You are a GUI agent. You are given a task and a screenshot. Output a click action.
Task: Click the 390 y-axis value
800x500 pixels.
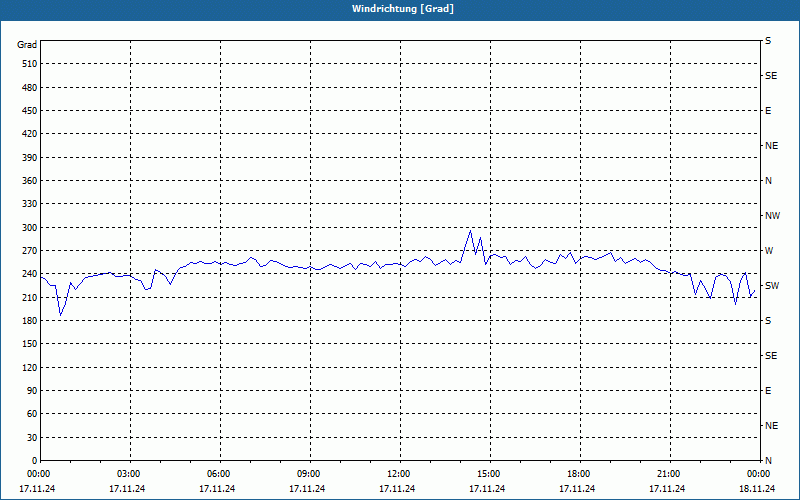coord(30,158)
